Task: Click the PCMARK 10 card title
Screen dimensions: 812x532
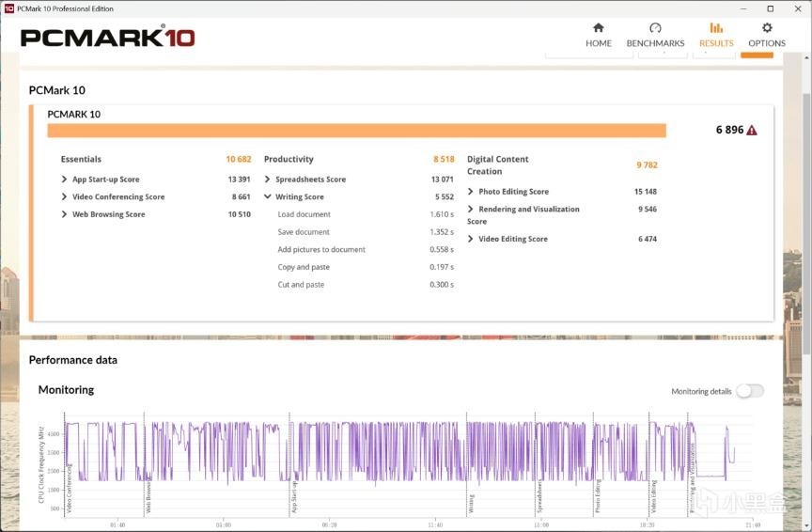Action: 74,115
